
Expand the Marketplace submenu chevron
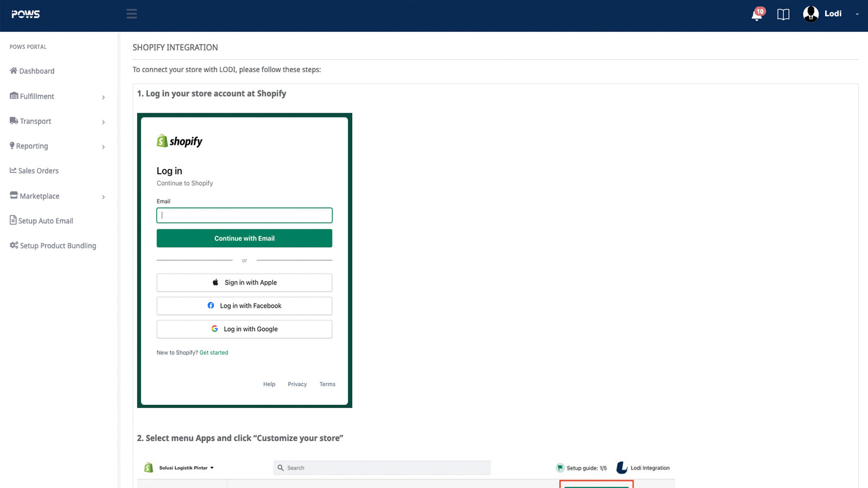tap(103, 197)
